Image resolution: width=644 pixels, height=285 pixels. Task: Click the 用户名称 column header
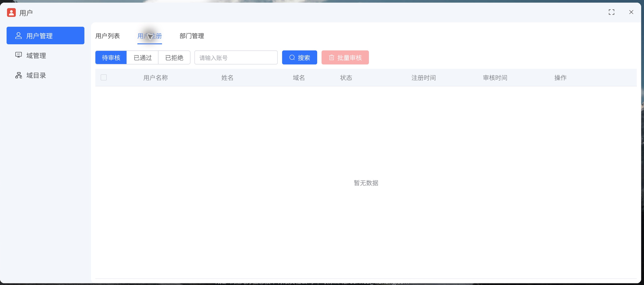tap(156, 78)
